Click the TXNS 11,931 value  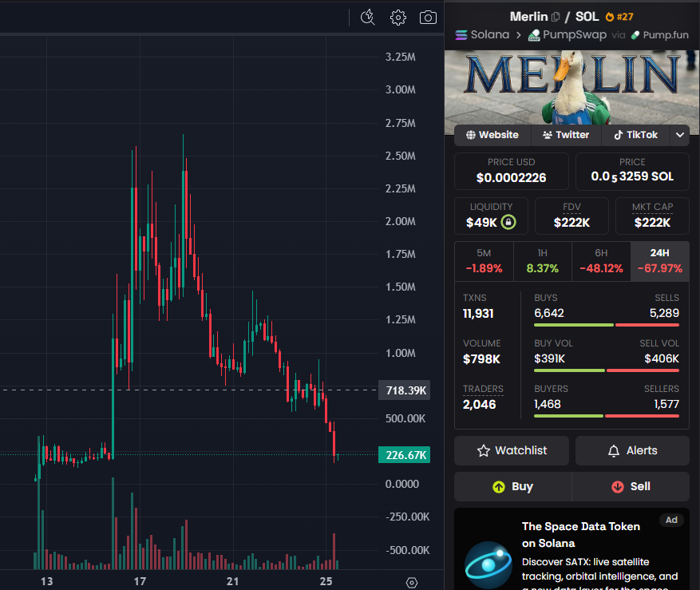click(478, 314)
